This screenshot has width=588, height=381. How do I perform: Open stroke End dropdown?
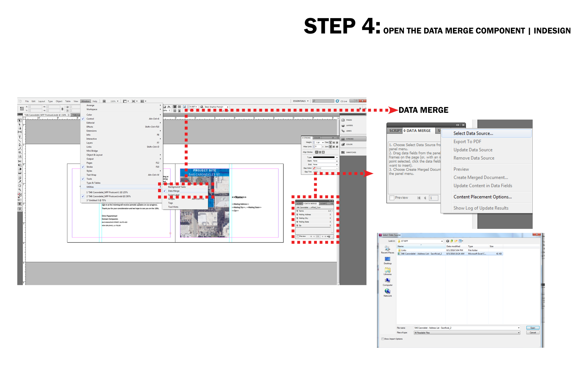coord(325,165)
